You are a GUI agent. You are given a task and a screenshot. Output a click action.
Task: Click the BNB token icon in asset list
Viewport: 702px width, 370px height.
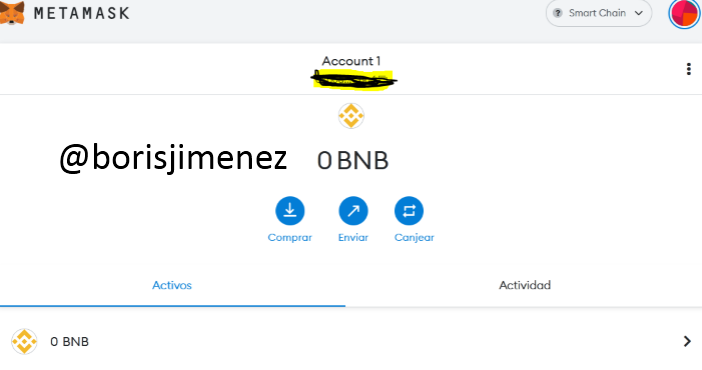pyautogui.click(x=24, y=341)
